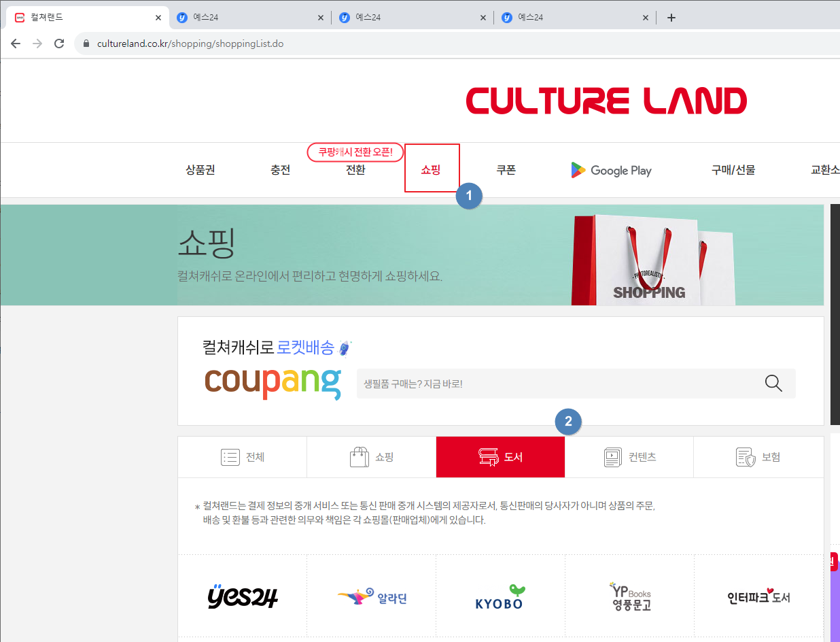Open the 쇼핑 navigation menu item
The width and height of the screenshot is (840, 642).
tap(431, 170)
